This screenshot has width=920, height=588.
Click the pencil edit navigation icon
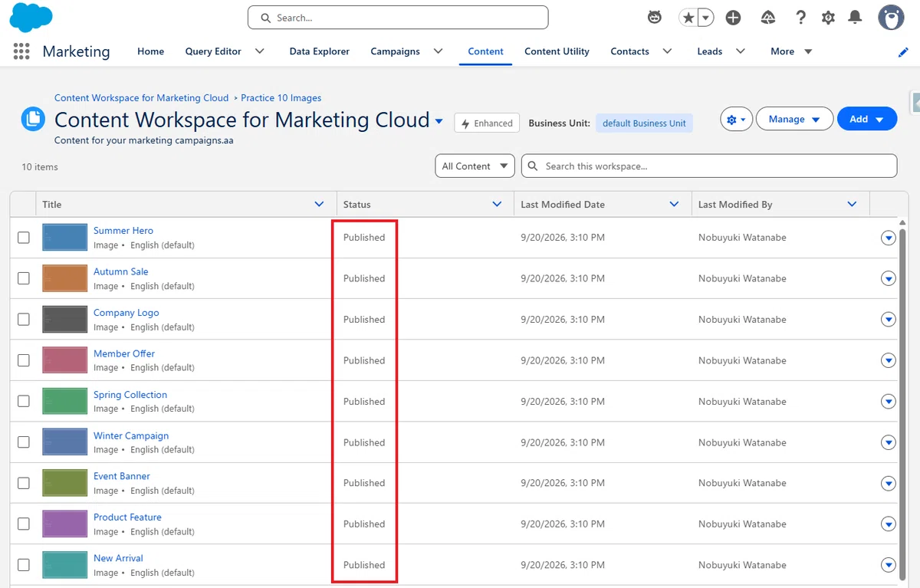(903, 52)
